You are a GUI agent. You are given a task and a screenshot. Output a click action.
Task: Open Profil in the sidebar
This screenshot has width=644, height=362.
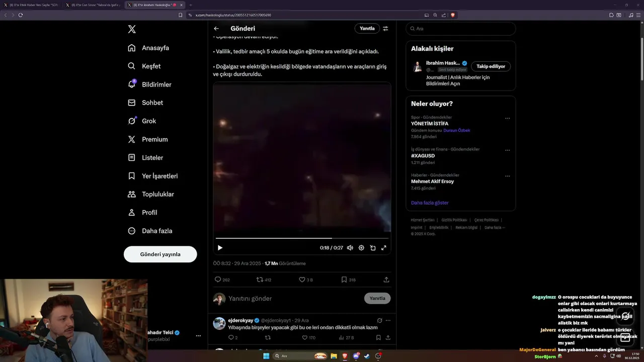coord(143,212)
